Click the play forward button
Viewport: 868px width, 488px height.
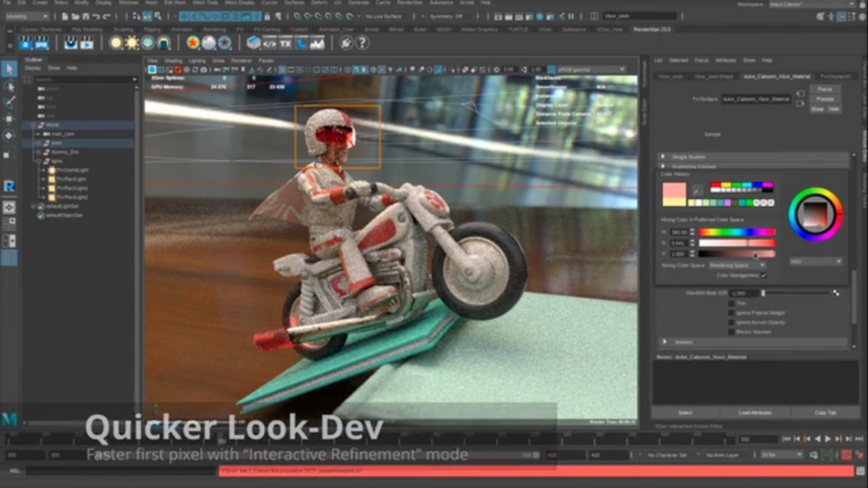[828, 440]
